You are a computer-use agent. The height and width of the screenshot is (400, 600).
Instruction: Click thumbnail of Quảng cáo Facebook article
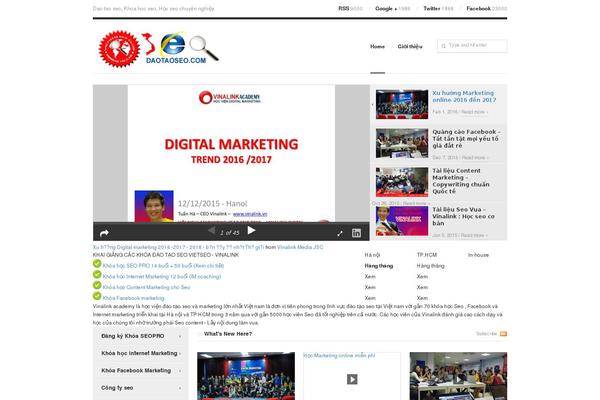tap(402, 143)
